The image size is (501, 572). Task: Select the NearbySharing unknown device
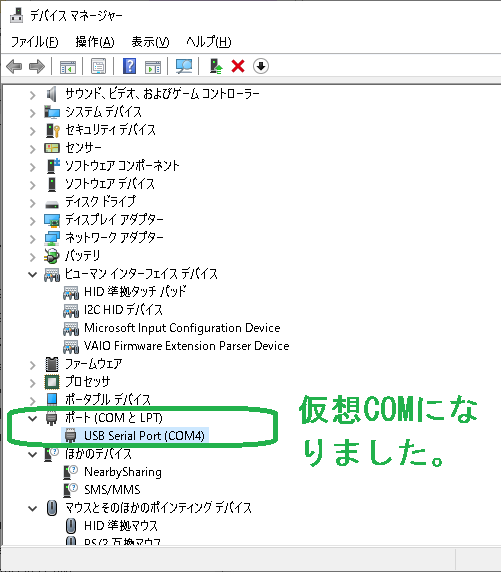click(123, 472)
